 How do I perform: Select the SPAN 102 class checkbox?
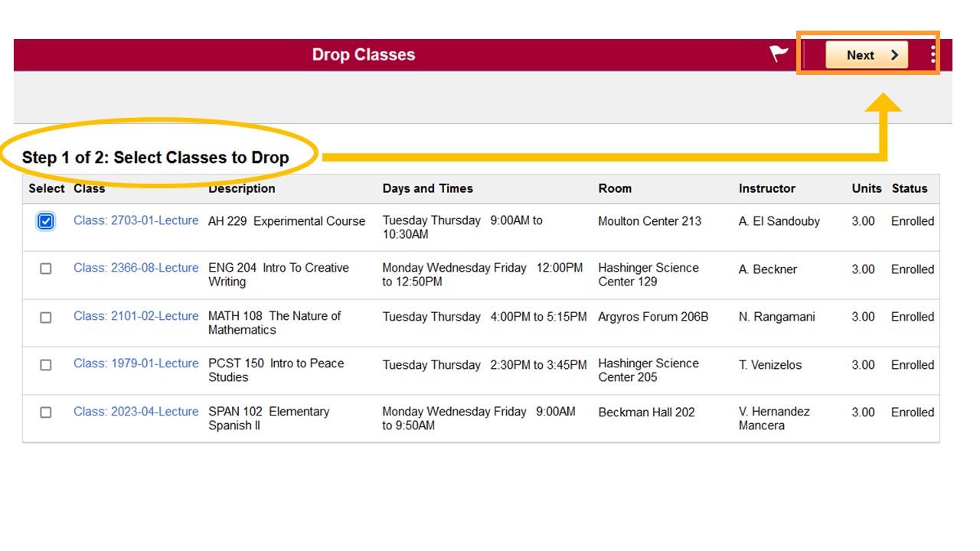46,412
